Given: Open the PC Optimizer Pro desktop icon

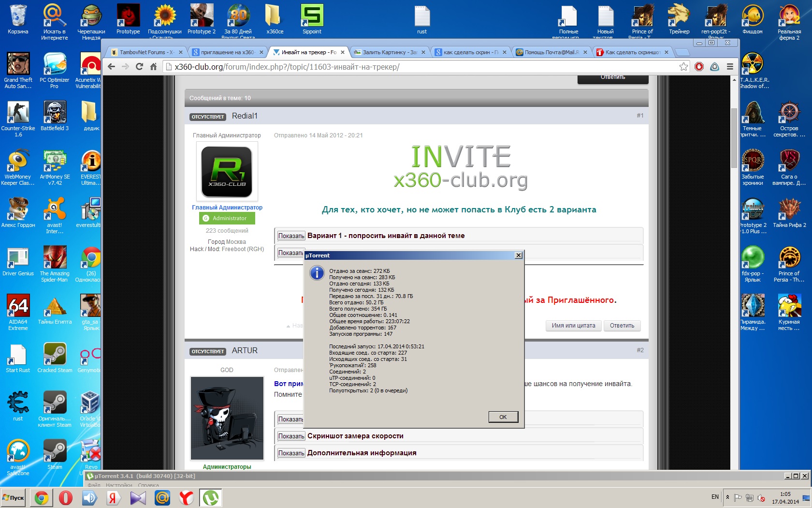Looking at the screenshot, I should pyautogui.click(x=55, y=71).
